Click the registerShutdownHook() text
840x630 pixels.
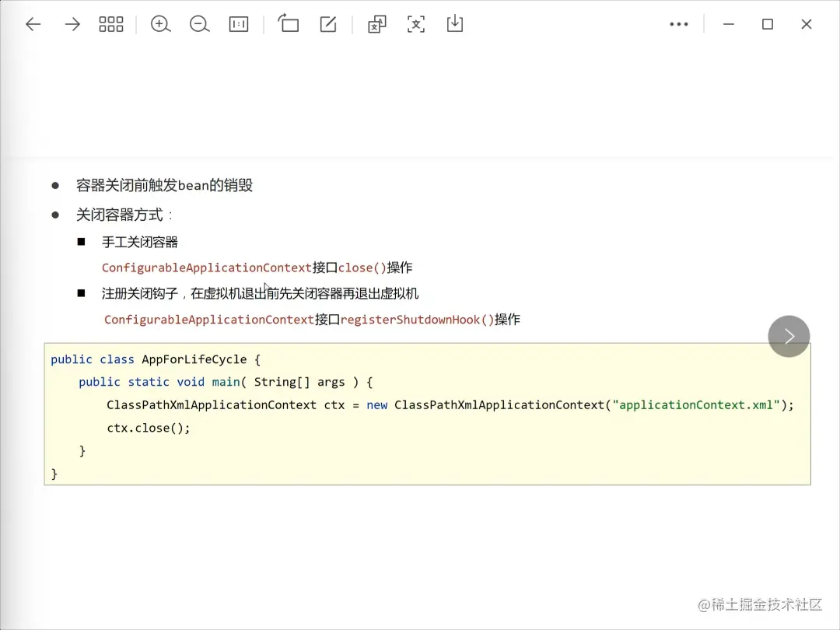[417, 320]
